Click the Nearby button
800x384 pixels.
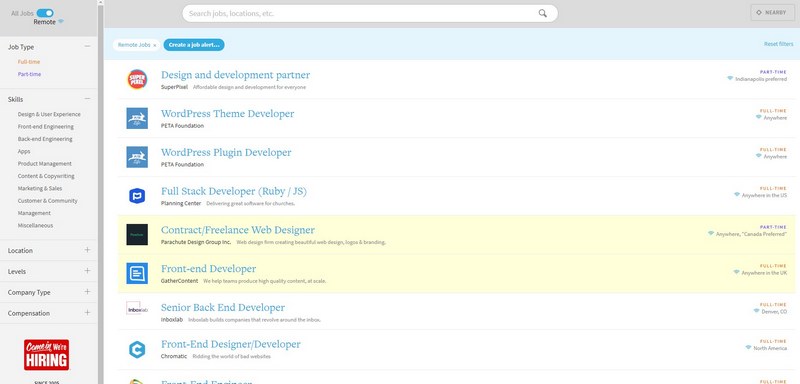click(772, 13)
